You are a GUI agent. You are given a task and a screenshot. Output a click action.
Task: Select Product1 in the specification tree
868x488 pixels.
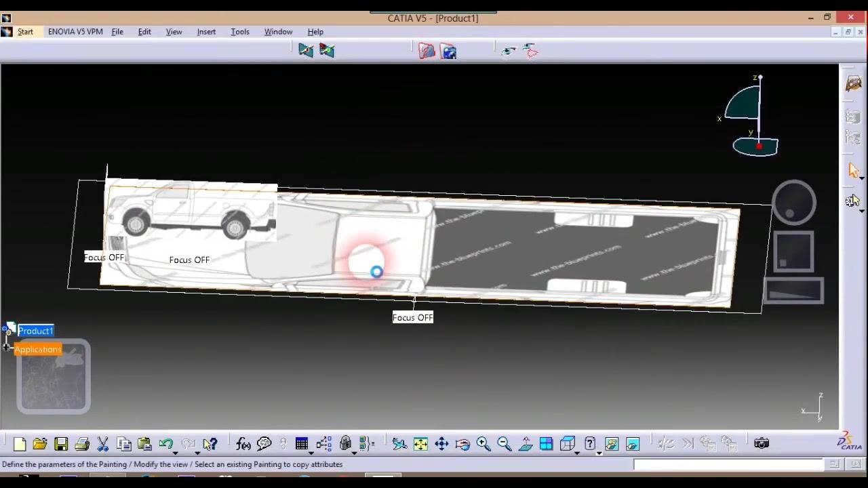(35, 331)
